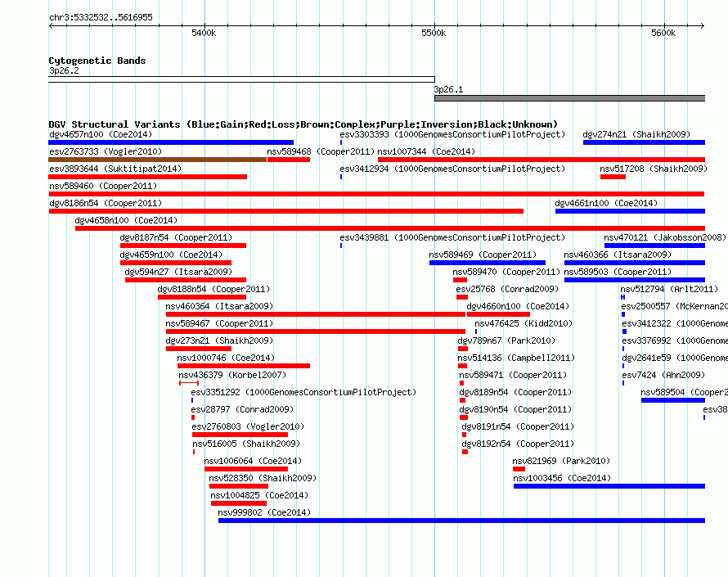Click the dgv4657n100 (Coe2014) variant label
The image size is (728, 577).
pyautogui.click(x=101, y=135)
